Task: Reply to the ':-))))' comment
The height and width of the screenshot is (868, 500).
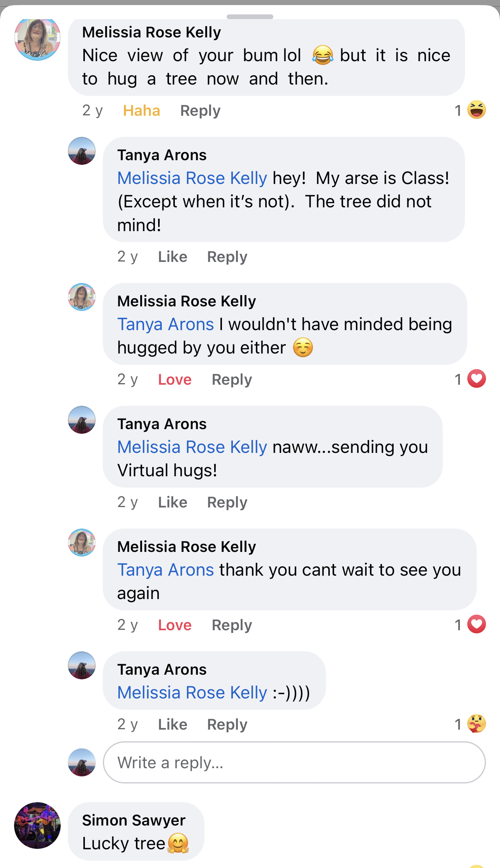Action: (x=227, y=725)
